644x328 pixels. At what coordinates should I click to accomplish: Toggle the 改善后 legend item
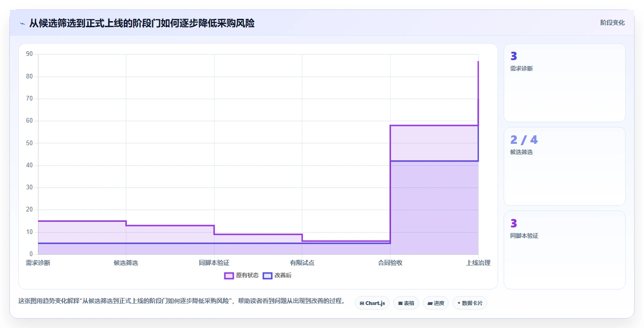coord(277,275)
